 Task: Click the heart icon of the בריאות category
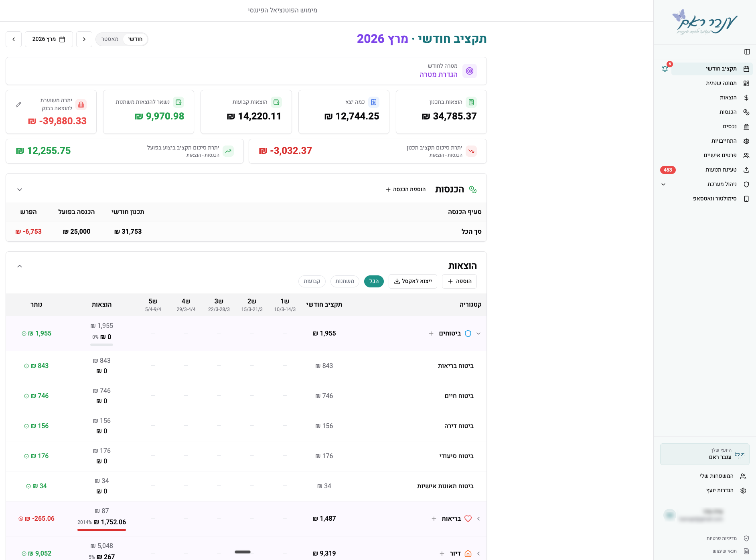click(468, 519)
